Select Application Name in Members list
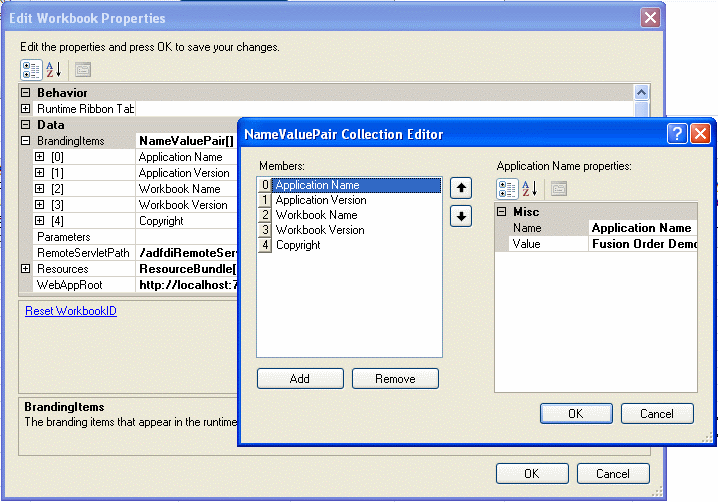This screenshot has height=502, width=718. (349, 185)
